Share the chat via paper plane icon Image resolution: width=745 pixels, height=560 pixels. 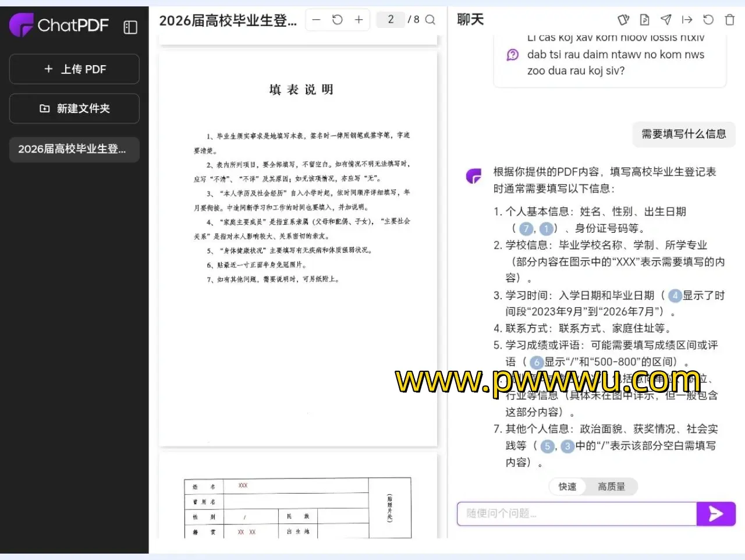(666, 20)
